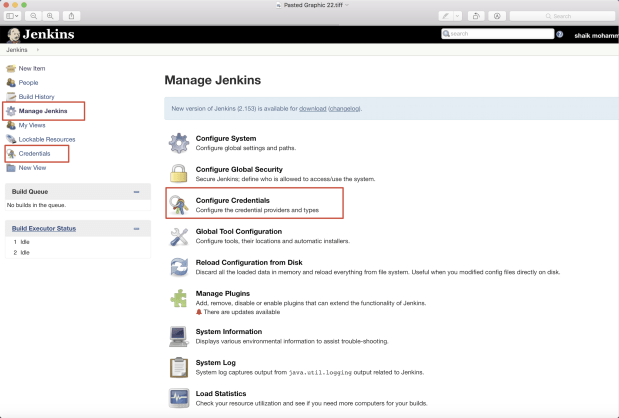Open the Build Executor Status link
This screenshot has width=619, height=418.
[x=44, y=229]
